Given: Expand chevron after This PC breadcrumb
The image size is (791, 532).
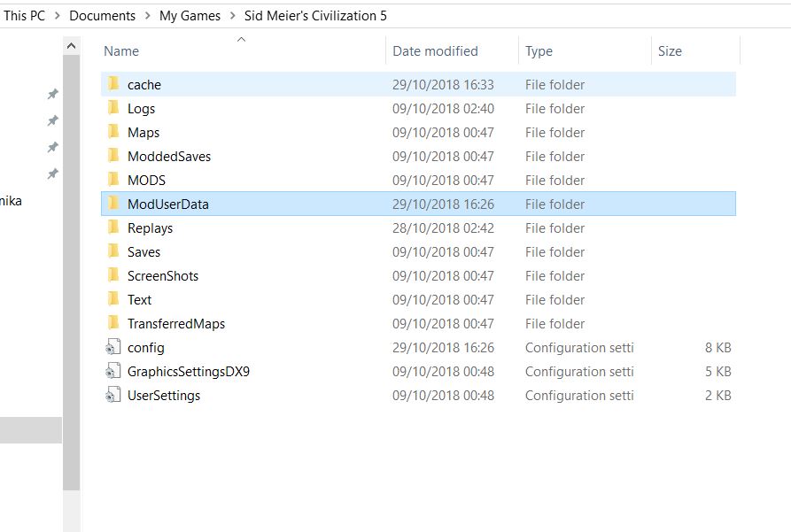Looking at the screenshot, I should pyautogui.click(x=57, y=16).
